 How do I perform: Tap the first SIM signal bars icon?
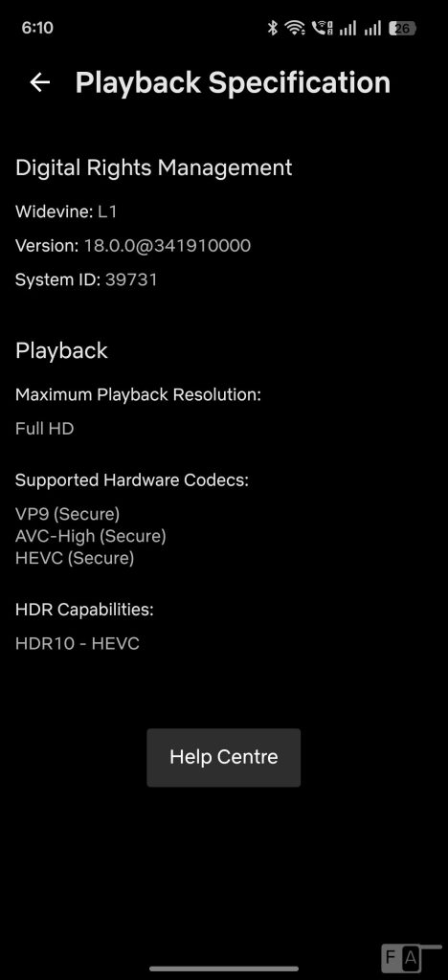click(x=348, y=28)
